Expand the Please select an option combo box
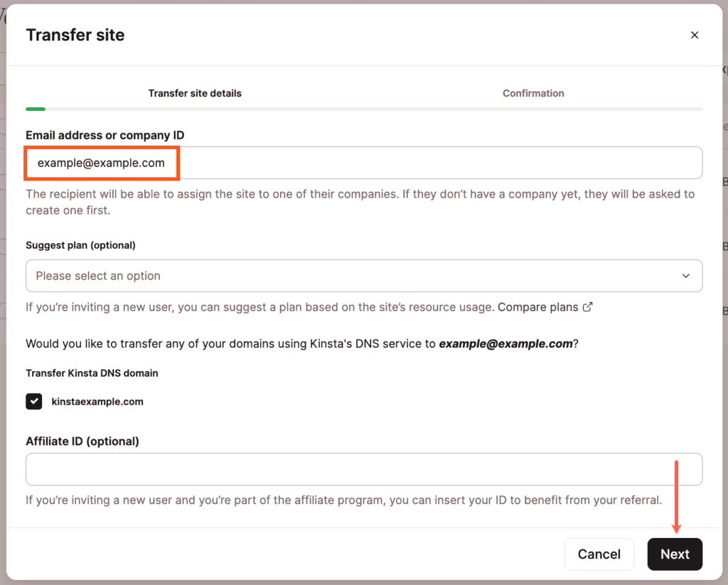 pyautogui.click(x=364, y=276)
